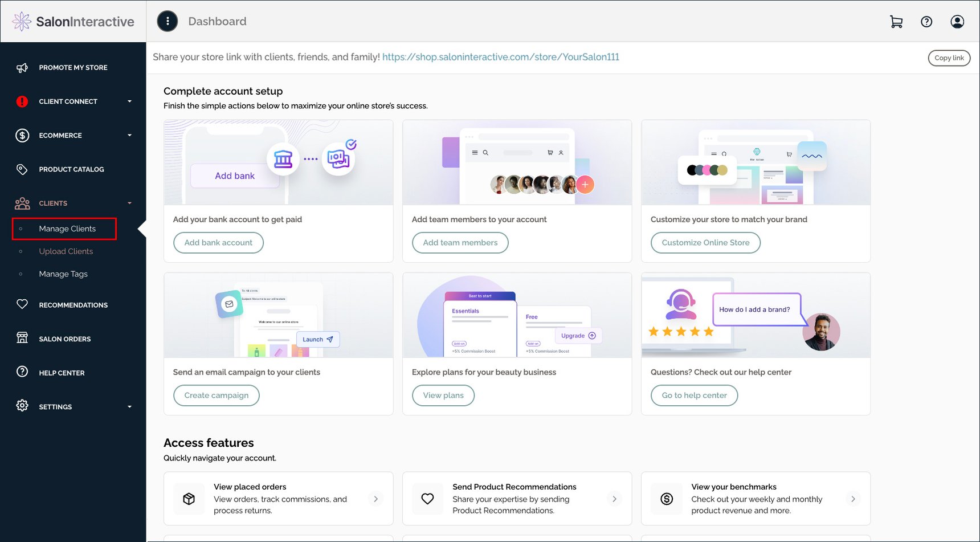Open the user account profile icon
980x542 pixels.
tap(957, 22)
